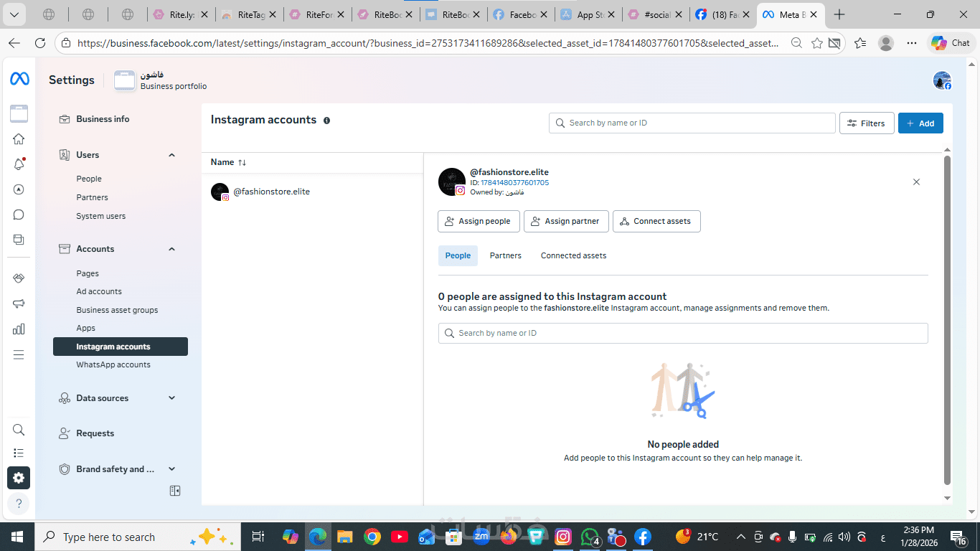This screenshot has width=980, height=551.
Task: Click Assign partner button
Action: pyautogui.click(x=566, y=221)
